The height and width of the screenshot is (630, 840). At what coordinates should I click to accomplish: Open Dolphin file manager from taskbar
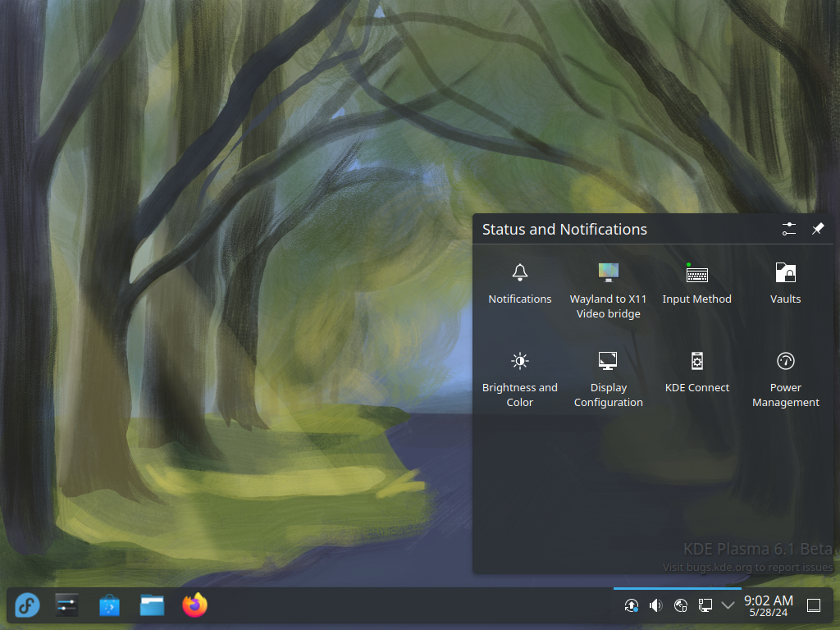pyautogui.click(x=152, y=605)
